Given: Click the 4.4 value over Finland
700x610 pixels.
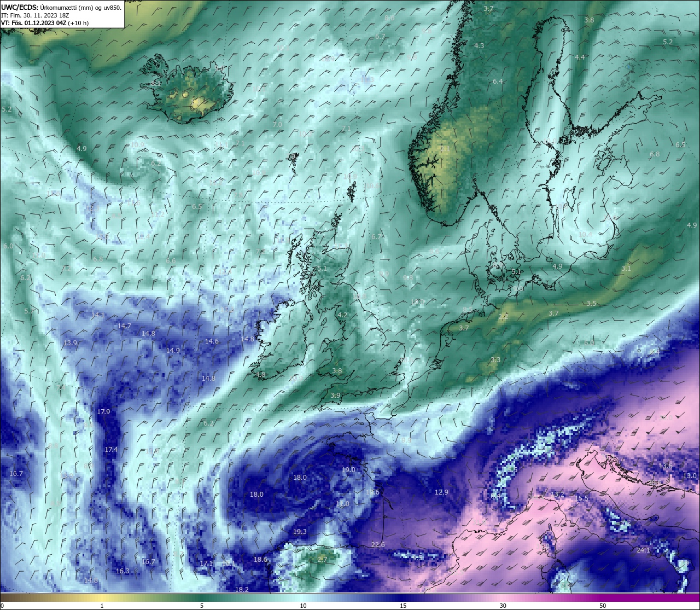Looking at the screenshot, I should coord(580,57).
